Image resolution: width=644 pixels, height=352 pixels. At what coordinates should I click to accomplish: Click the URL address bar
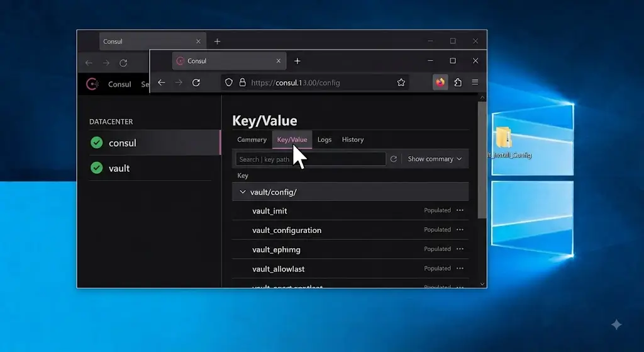click(x=314, y=82)
